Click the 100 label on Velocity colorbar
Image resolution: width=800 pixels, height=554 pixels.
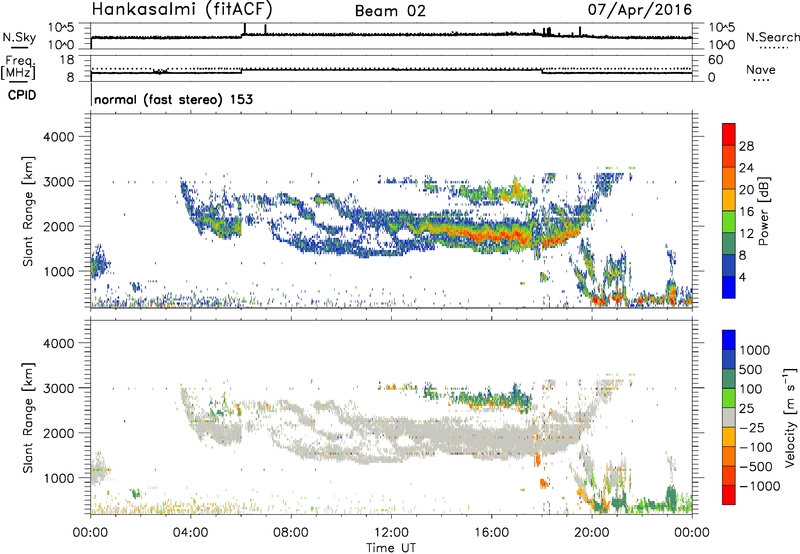coord(751,389)
